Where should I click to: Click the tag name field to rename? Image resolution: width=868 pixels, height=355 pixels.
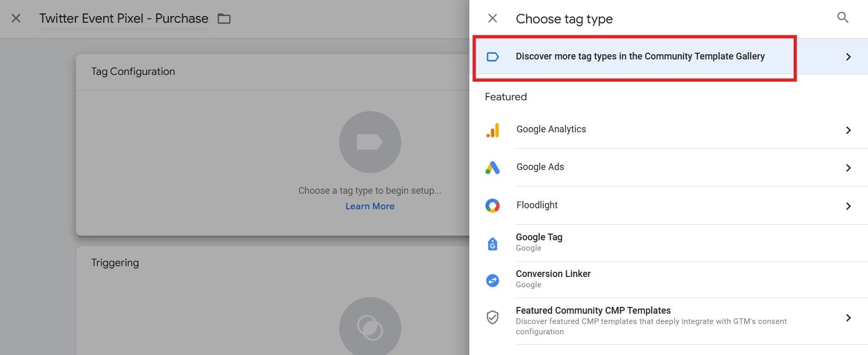(124, 19)
